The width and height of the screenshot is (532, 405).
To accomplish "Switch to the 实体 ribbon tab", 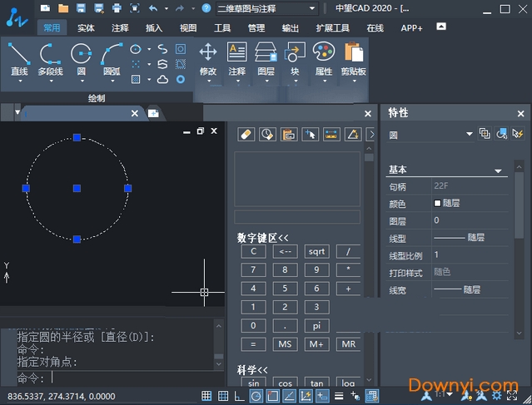I will (86, 27).
